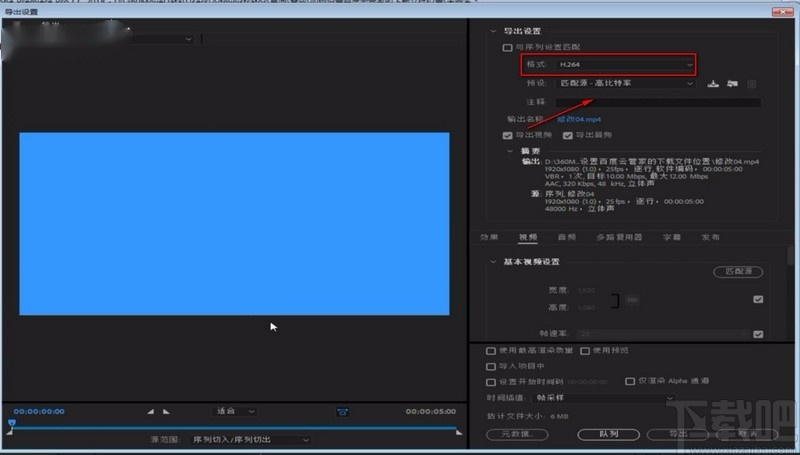
Task: Collapse the 摘要 summary section
Action: point(510,151)
